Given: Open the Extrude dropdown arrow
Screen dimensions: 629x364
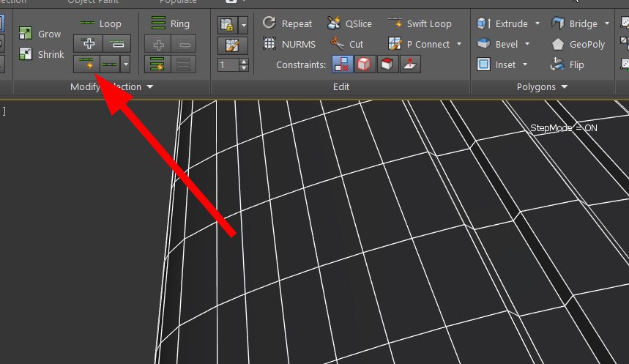Looking at the screenshot, I should tap(537, 23).
